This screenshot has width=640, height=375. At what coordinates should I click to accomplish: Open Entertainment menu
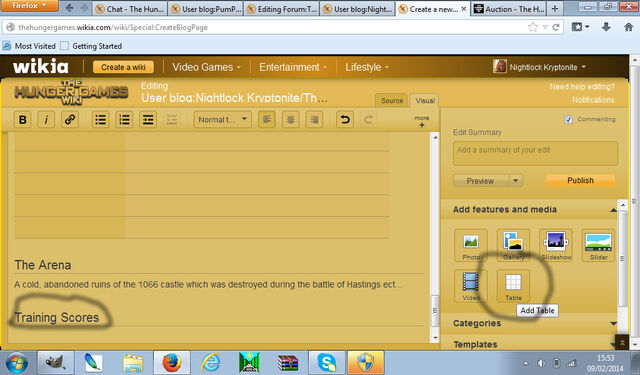(293, 67)
